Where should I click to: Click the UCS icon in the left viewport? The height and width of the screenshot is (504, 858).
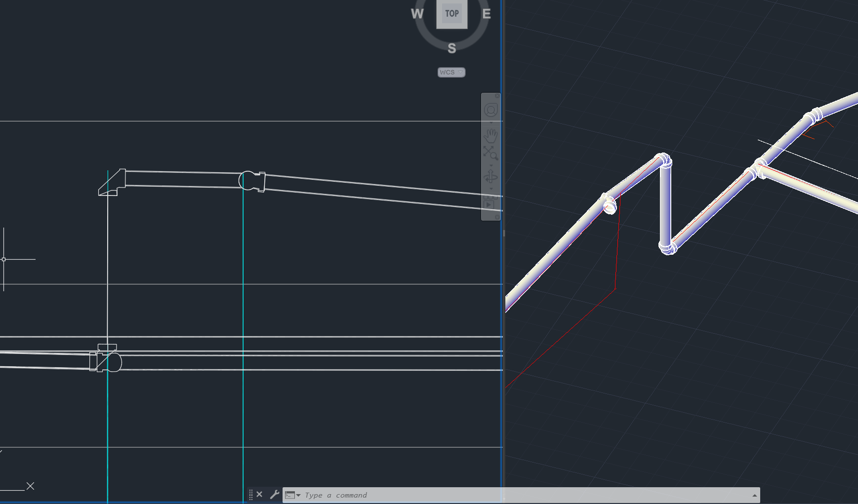coord(4,259)
